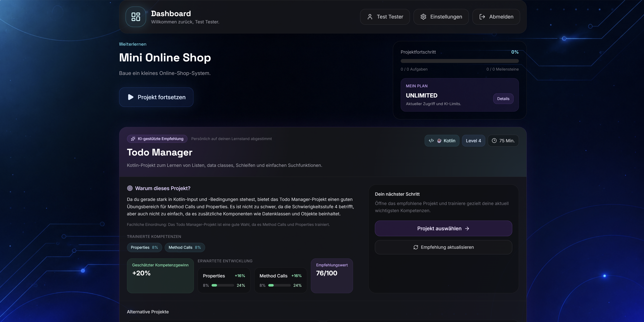The width and height of the screenshot is (644, 322).
Task: Click the 75 Min. duration badge
Action: (x=503, y=141)
